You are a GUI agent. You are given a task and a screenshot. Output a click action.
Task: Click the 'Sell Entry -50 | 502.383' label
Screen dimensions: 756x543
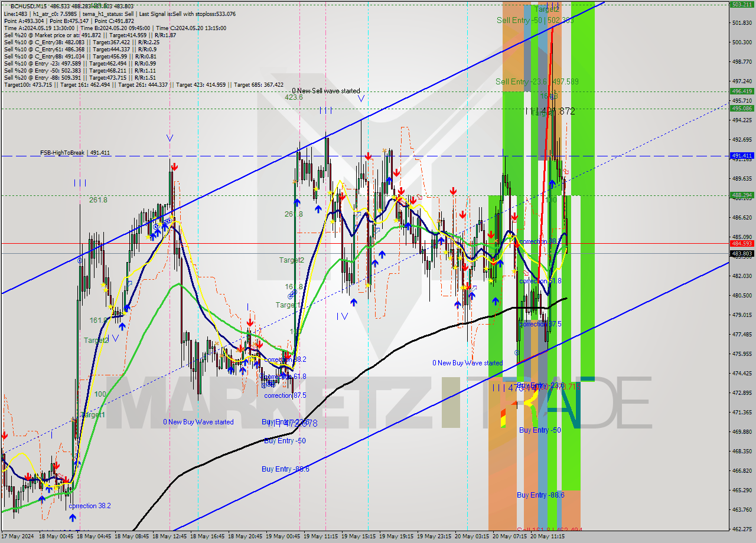(x=535, y=20)
